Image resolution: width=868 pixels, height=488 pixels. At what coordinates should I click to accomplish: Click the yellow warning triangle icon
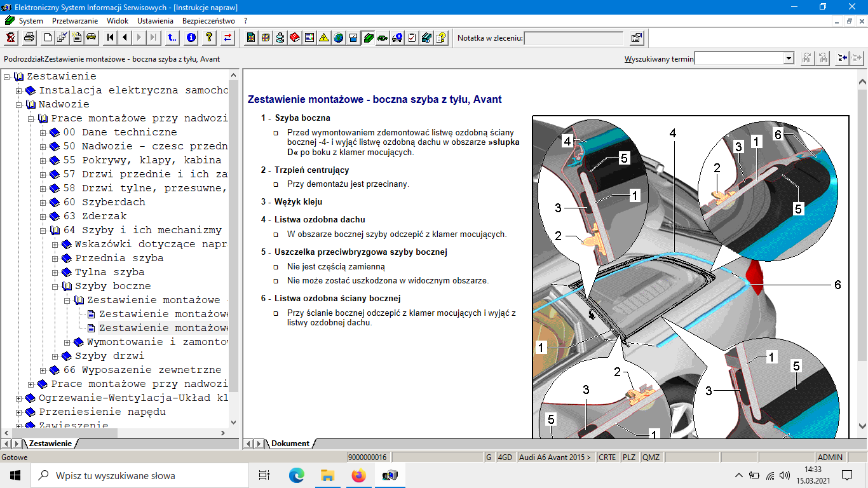pos(324,37)
